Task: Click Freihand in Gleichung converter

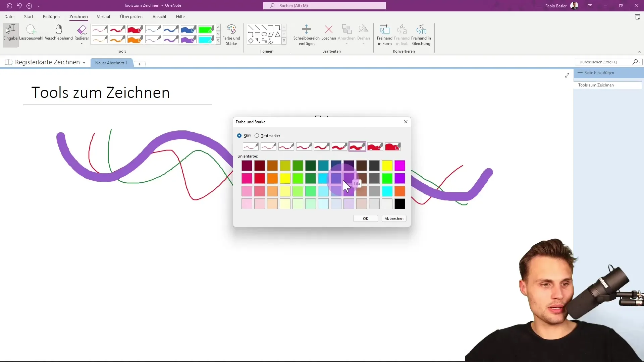Action: click(x=421, y=35)
